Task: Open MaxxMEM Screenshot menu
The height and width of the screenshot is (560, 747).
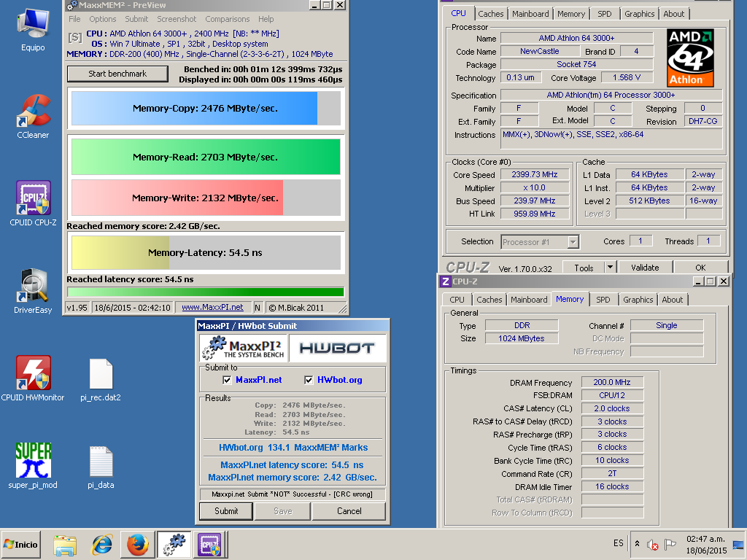Action: pyautogui.click(x=177, y=19)
